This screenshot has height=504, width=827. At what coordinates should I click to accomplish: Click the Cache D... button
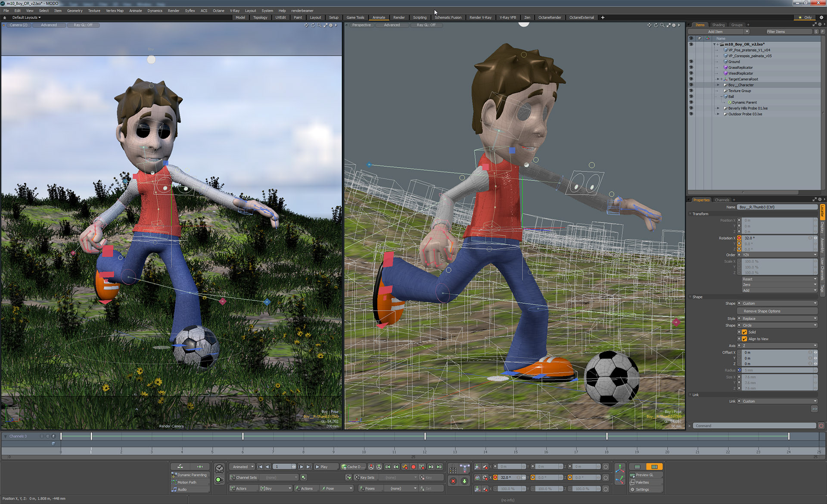353,467
